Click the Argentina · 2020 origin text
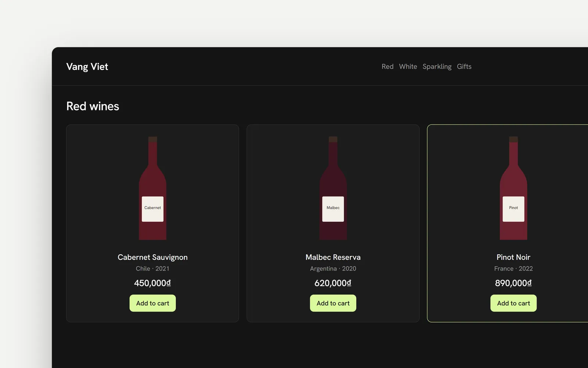The height and width of the screenshot is (368, 588). (333, 269)
